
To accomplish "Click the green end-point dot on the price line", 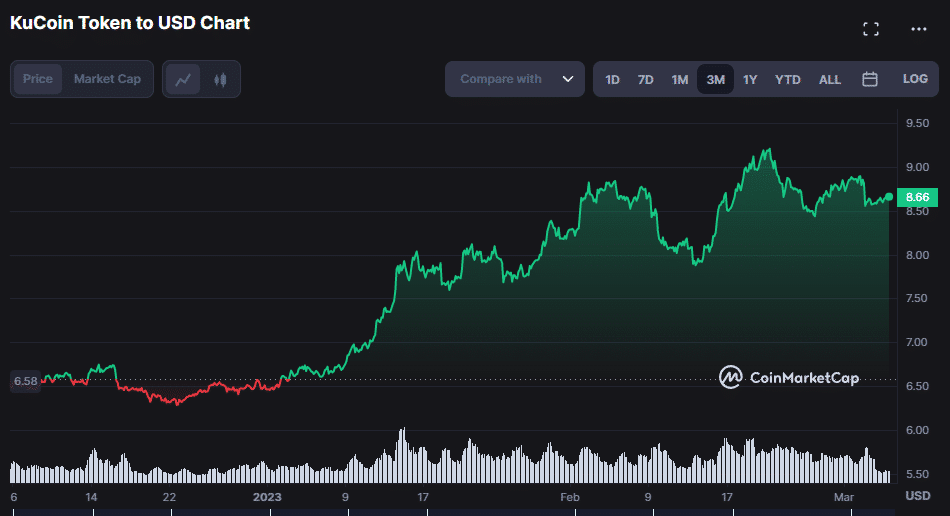I will point(889,197).
